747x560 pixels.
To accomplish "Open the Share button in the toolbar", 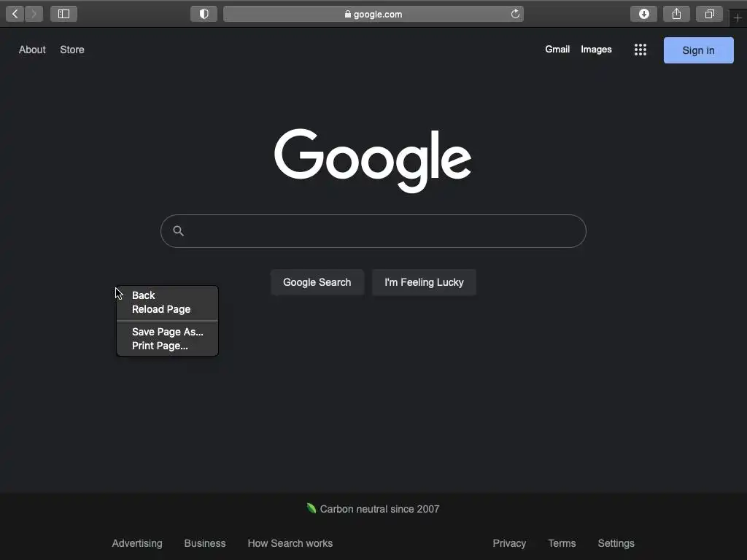I will tap(676, 14).
